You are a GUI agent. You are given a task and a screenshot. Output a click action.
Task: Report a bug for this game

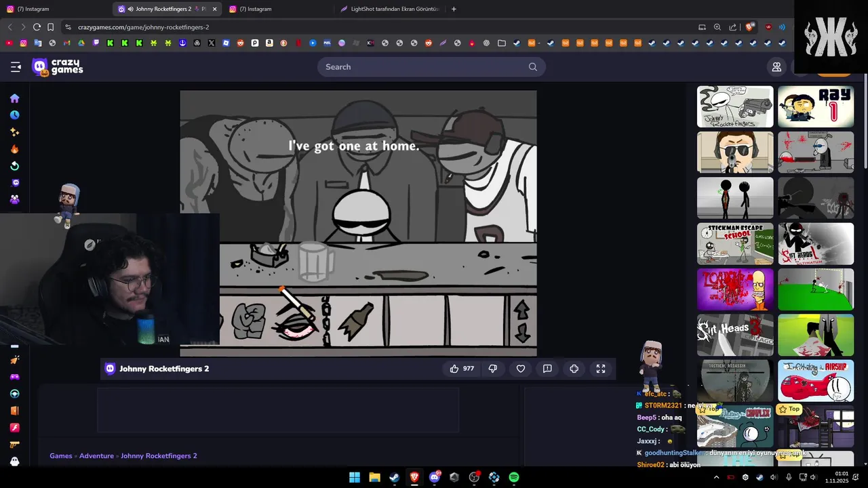coord(547,369)
